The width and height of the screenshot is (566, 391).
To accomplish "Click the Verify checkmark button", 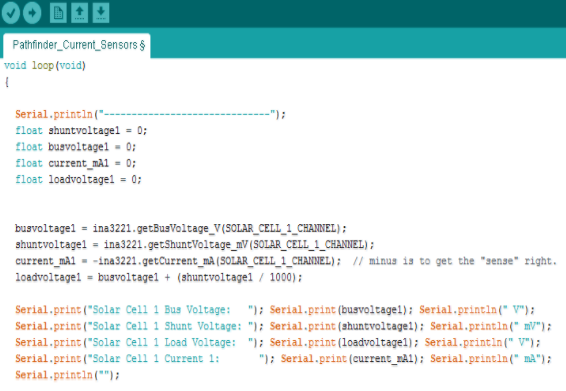I will tap(10, 13).
